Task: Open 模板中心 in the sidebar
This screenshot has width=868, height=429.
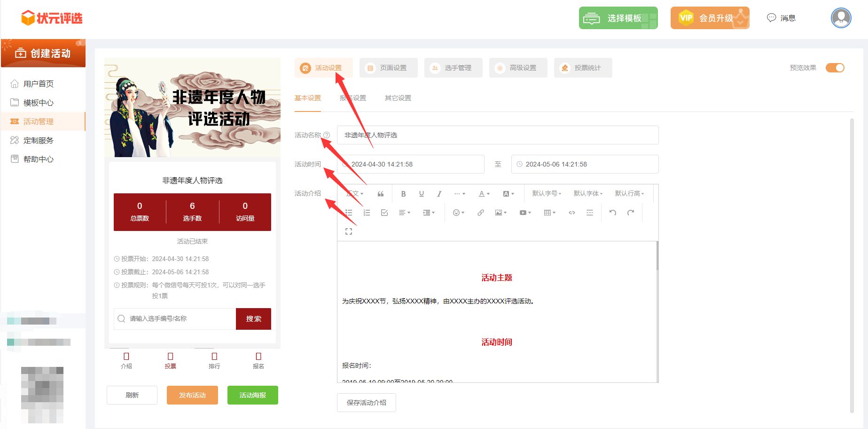Action: click(39, 103)
